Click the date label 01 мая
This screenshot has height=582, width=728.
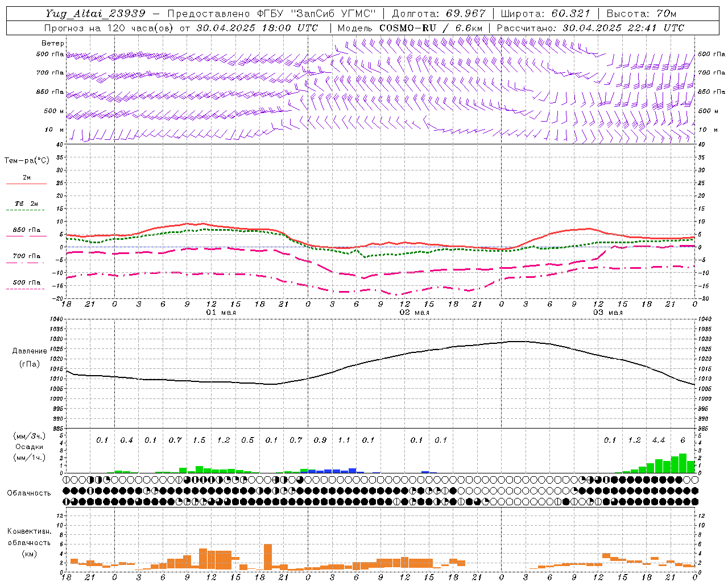pos(221,313)
